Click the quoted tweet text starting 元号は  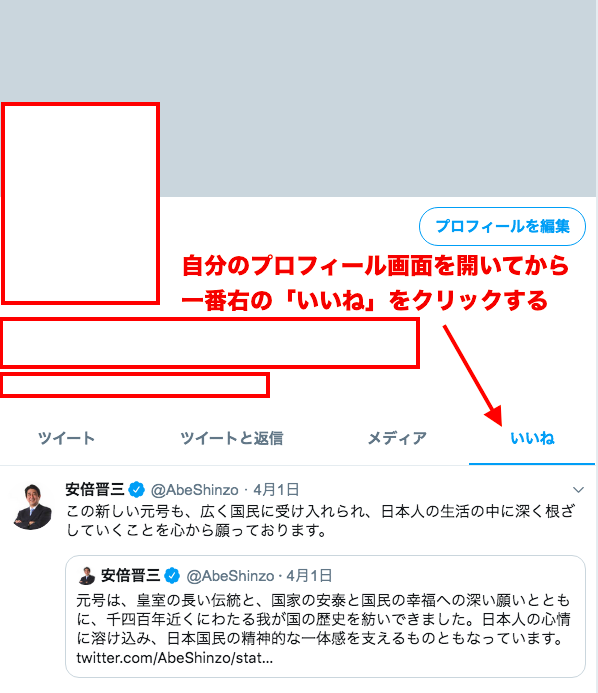point(324,619)
